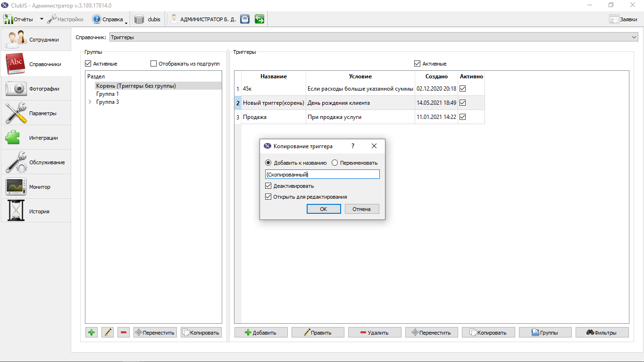This screenshot has width=644, height=362.
Task: Toggle Активно checkbox for 45к trigger
Action: pyautogui.click(x=463, y=88)
